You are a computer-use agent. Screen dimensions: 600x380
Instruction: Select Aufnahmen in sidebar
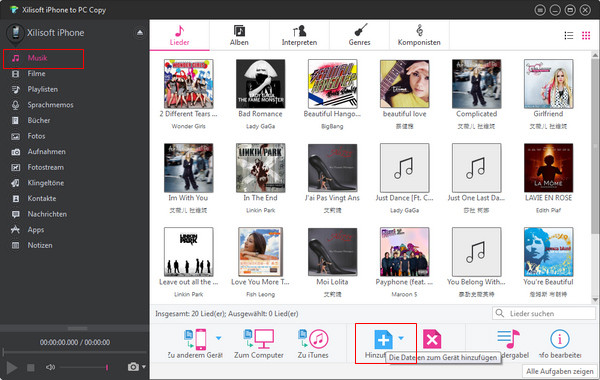(x=46, y=152)
